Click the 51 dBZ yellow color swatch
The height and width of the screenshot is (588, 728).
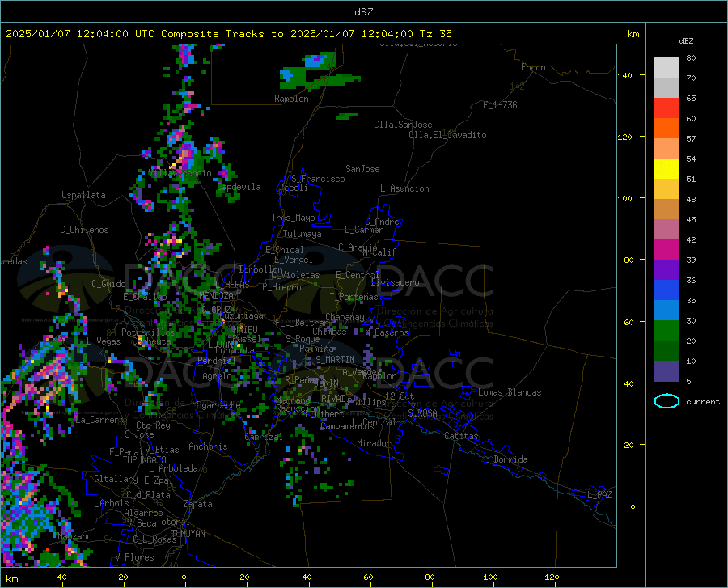coord(667,168)
